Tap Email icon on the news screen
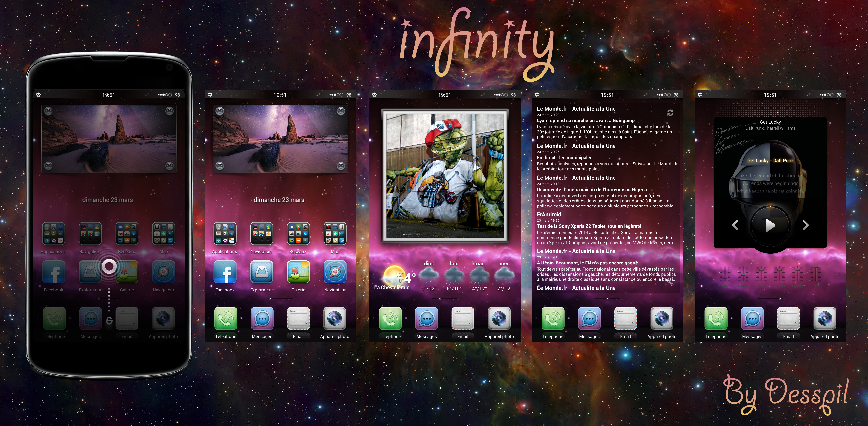The width and height of the screenshot is (868, 426). click(625, 318)
